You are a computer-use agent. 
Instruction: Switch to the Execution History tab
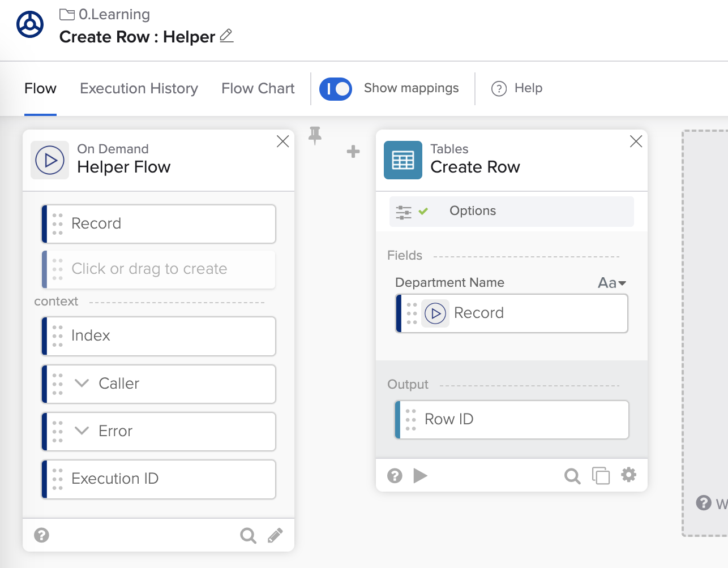(139, 88)
